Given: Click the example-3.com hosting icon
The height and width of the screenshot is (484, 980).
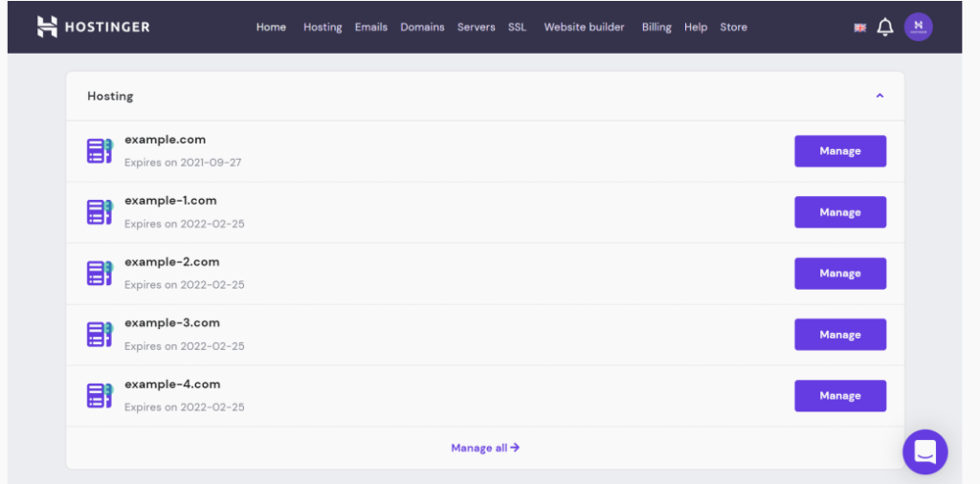Looking at the screenshot, I should tap(100, 335).
